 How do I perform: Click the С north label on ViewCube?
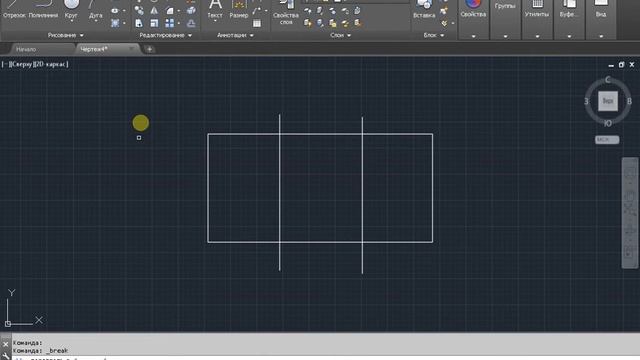608,80
